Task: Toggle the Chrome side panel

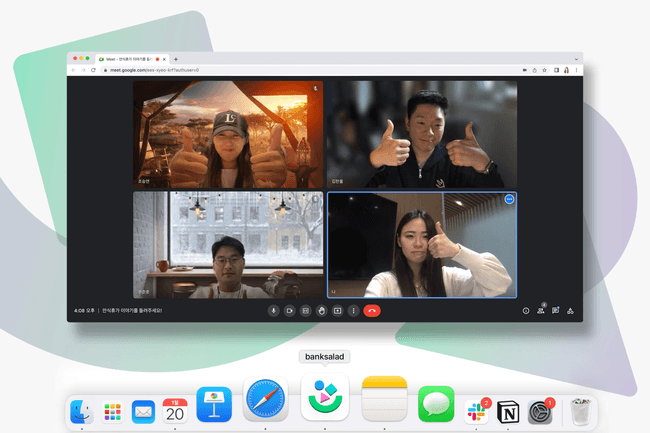Action: point(557,70)
